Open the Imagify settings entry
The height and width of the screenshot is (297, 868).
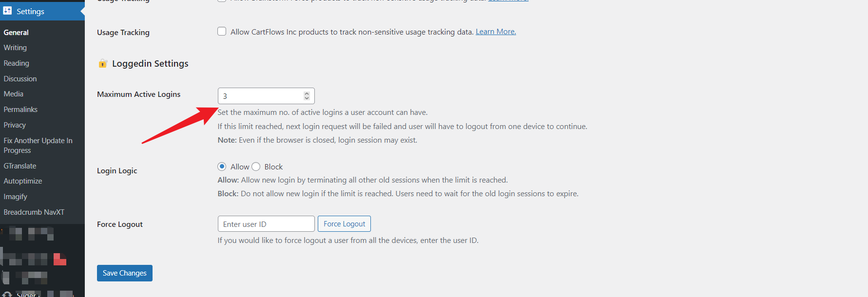15,196
